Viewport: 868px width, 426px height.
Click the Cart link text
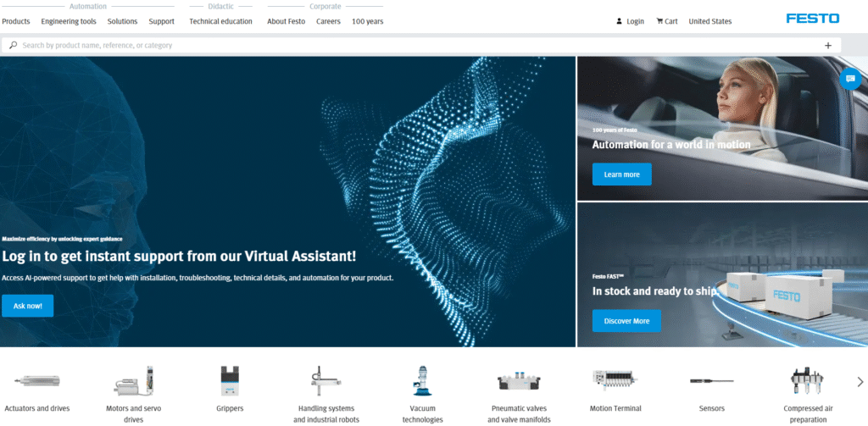pos(671,21)
